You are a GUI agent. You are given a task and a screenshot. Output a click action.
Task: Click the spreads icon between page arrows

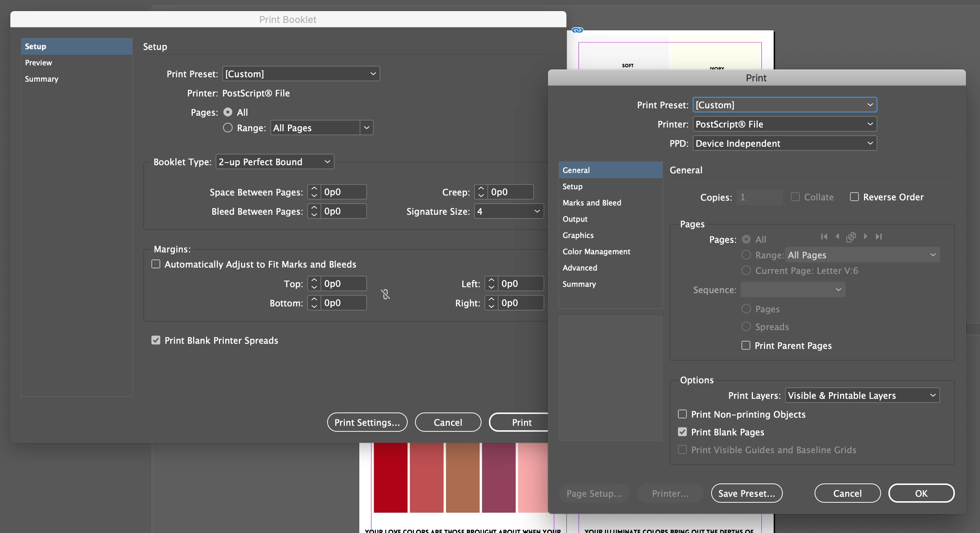[851, 237]
